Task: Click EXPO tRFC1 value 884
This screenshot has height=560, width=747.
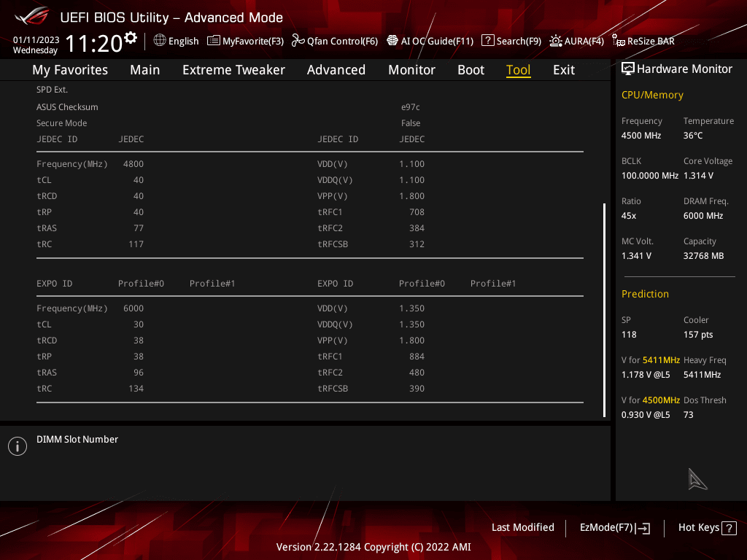Action: [x=417, y=356]
